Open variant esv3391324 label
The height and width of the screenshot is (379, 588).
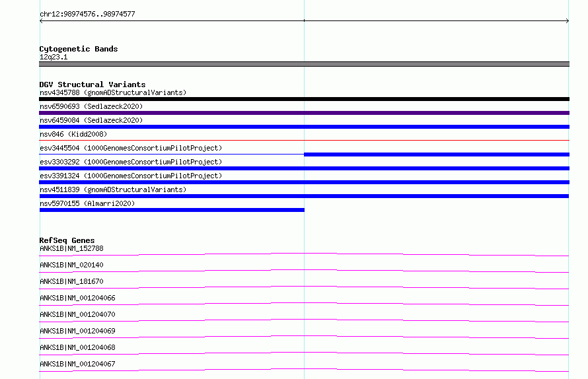pyautogui.click(x=131, y=176)
